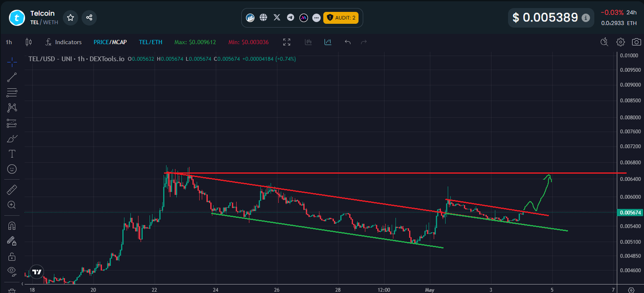644x293 pixels.
Task: Select the ruler measure tool
Action: (12, 189)
